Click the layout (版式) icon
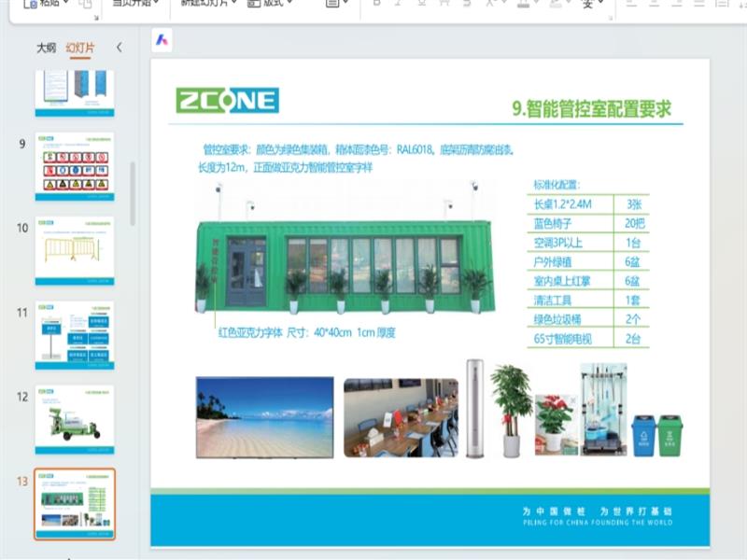The width and height of the screenshot is (747, 560). tap(255, 4)
